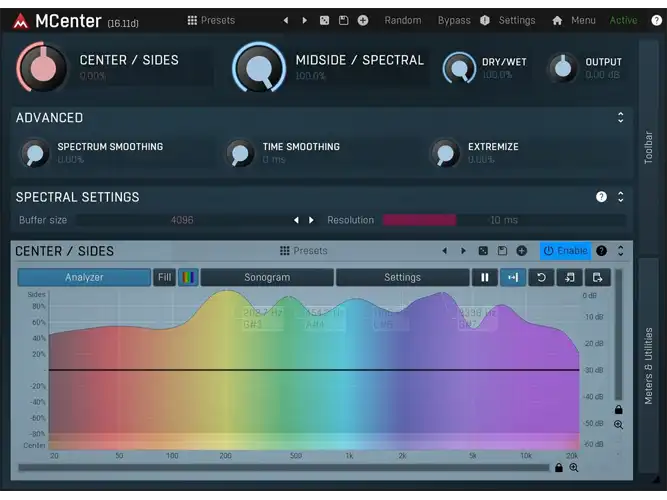Click the MCenter logo icon
This screenshot has width=667, height=500.
click(20, 21)
